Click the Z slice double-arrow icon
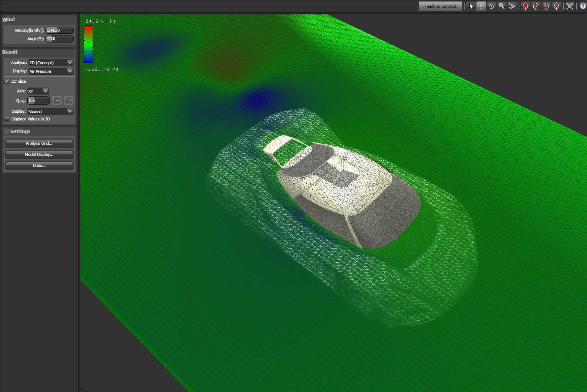Screen dimensions: 587x392 pyautogui.click(x=57, y=100)
